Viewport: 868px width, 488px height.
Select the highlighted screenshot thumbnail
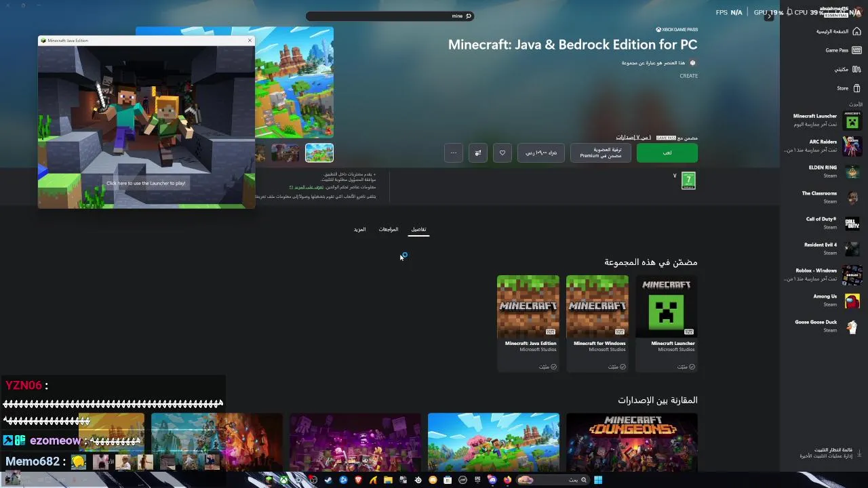pos(319,152)
